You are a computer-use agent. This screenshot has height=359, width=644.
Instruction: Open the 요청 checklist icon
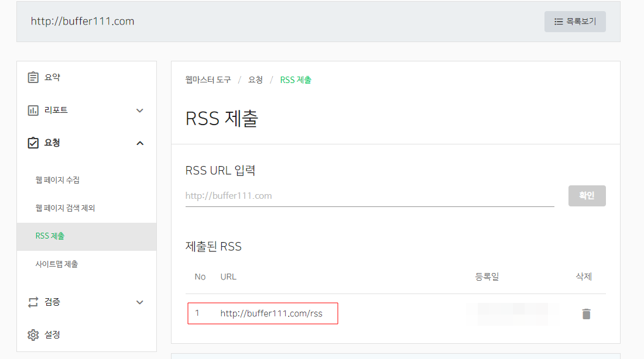(33, 143)
